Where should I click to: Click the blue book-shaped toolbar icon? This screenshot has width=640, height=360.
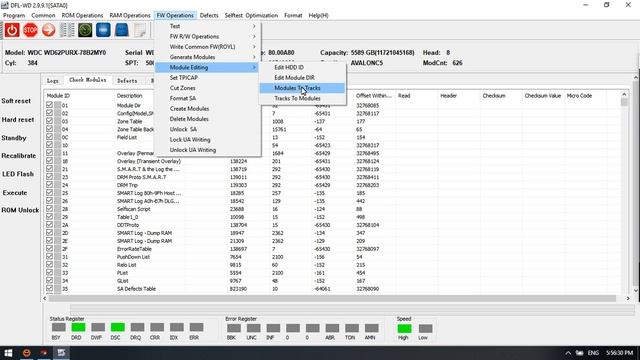[x=122, y=30]
